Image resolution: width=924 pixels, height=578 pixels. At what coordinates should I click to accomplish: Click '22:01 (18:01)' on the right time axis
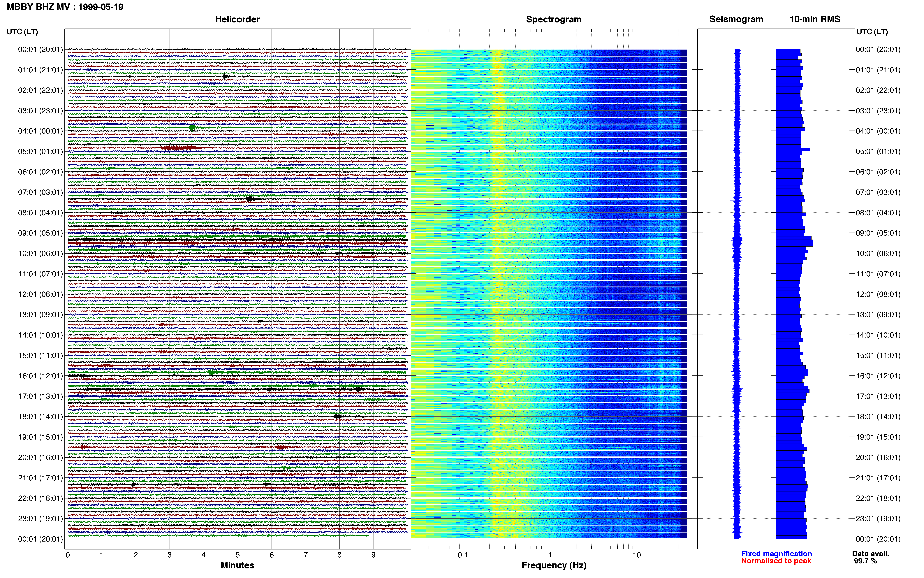[x=878, y=498]
